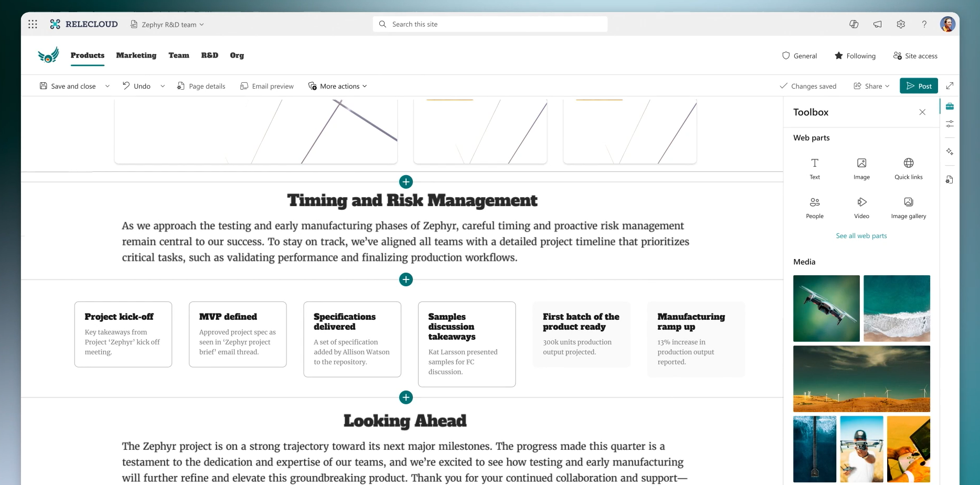980x485 pixels.
Task: Select the Team navigation tab
Action: pyautogui.click(x=179, y=56)
